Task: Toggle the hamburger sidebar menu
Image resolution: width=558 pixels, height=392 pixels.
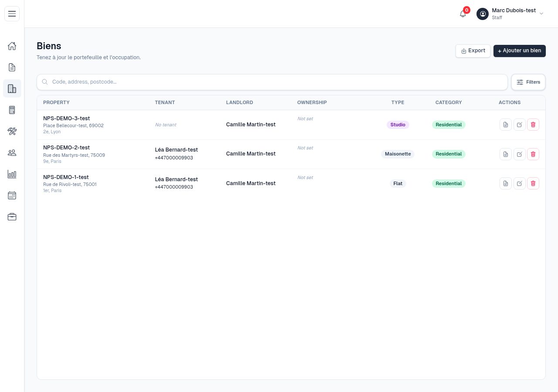Action: tap(12, 14)
